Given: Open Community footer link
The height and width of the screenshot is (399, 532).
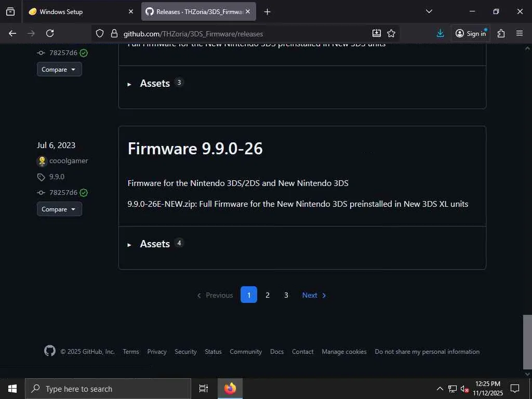Looking at the screenshot, I should 246,352.
